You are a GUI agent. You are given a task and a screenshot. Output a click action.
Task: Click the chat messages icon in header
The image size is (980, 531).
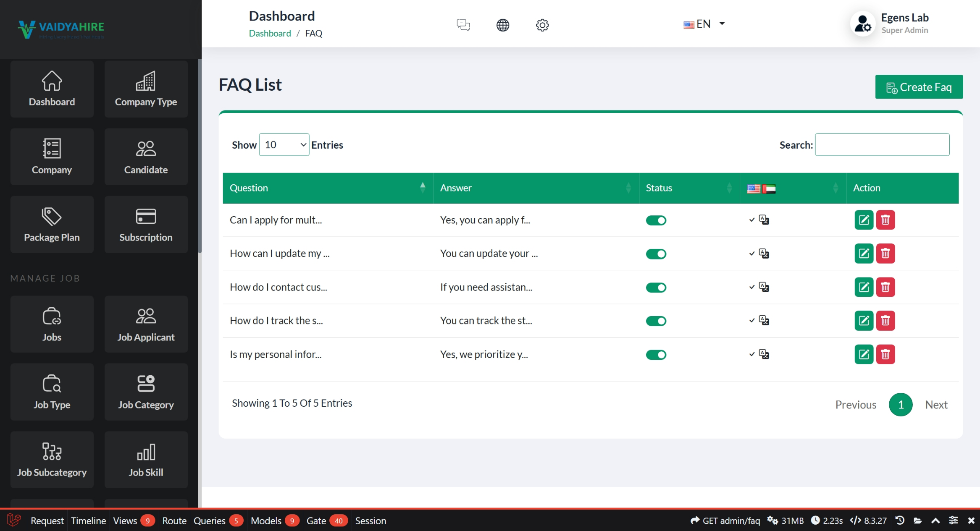[463, 25]
